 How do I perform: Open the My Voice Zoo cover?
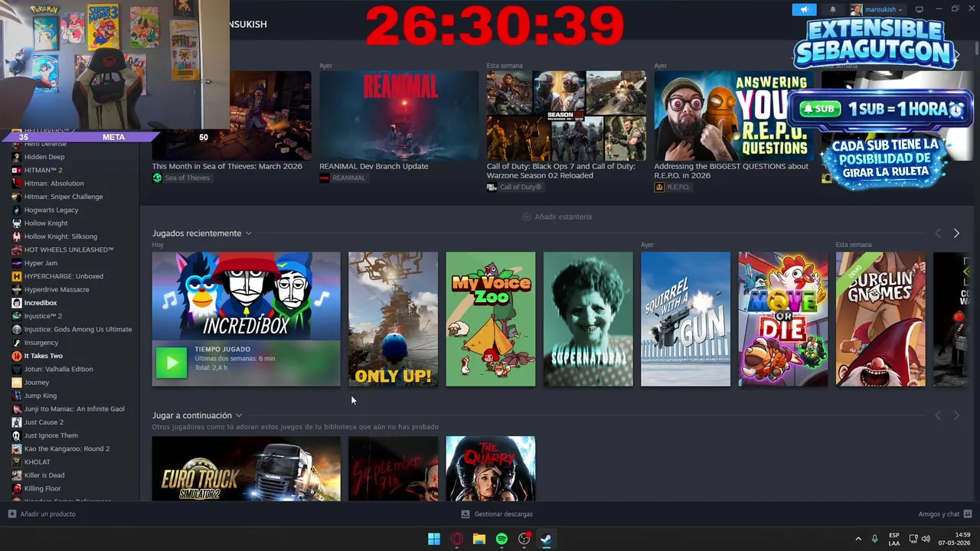pyautogui.click(x=491, y=319)
